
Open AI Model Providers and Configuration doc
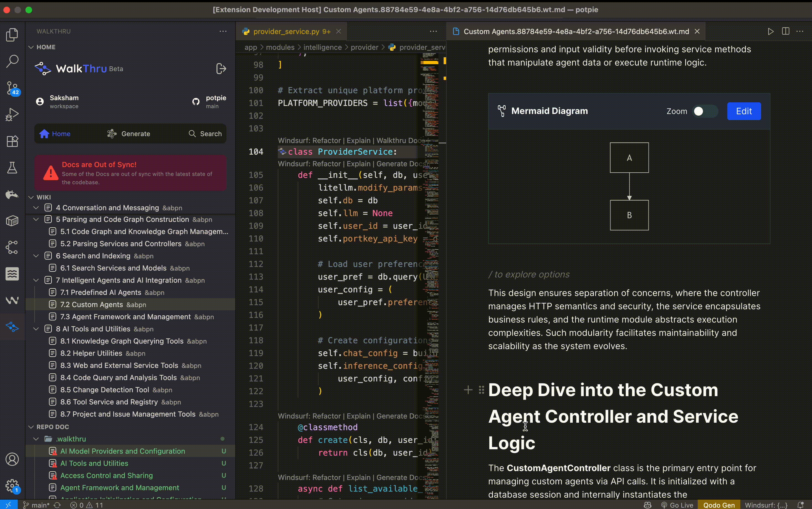[x=130, y=451]
